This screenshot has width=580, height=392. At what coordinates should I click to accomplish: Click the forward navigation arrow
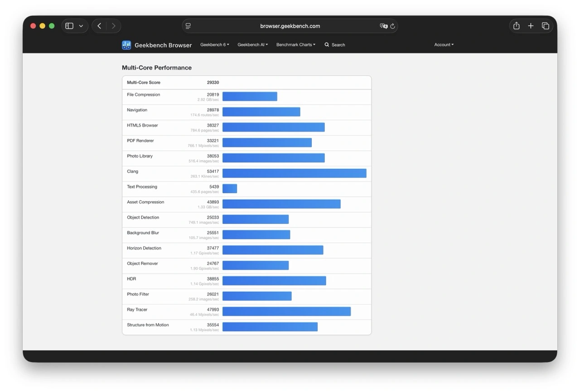[x=113, y=26]
